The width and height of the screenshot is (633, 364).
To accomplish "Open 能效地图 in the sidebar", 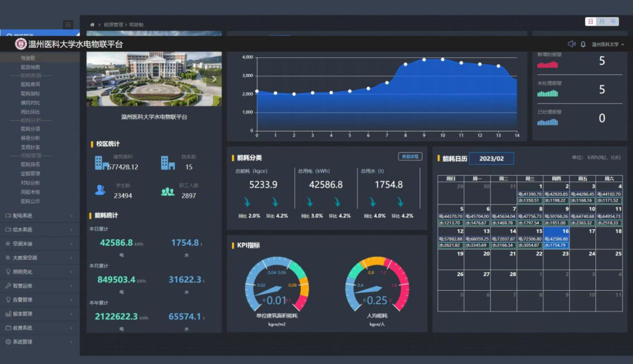I will [30, 67].
